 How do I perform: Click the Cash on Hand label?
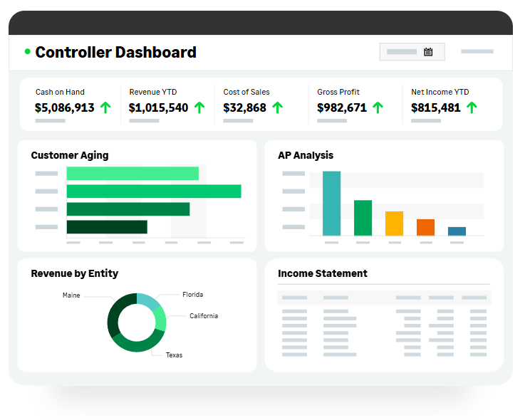tap(60, 92)
